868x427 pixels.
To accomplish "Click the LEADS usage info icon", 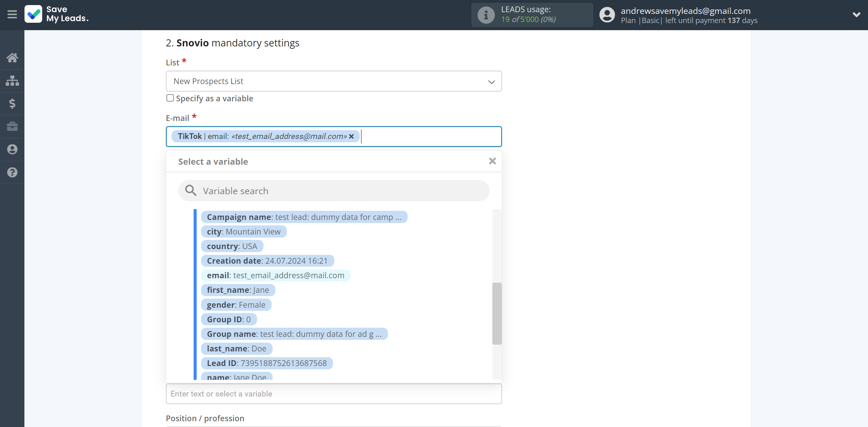I will click(x=486, y=15).
